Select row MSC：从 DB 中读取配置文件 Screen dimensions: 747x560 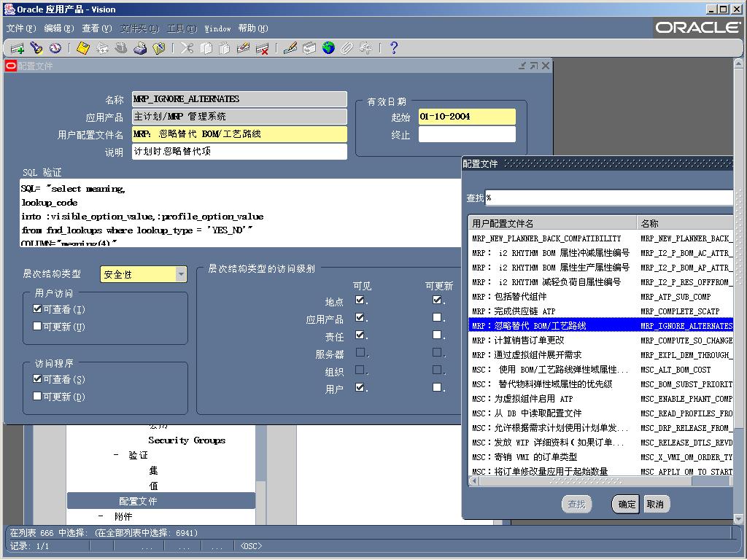click(601, 413)
